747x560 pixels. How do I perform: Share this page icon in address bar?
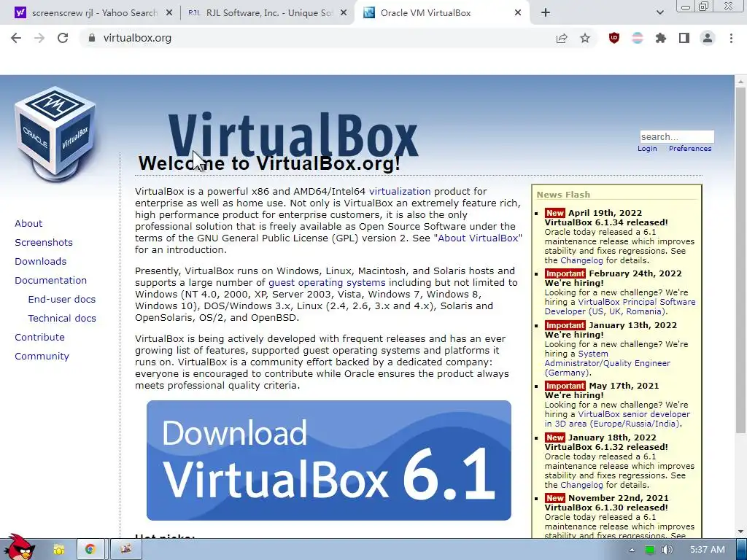(562, 38)
